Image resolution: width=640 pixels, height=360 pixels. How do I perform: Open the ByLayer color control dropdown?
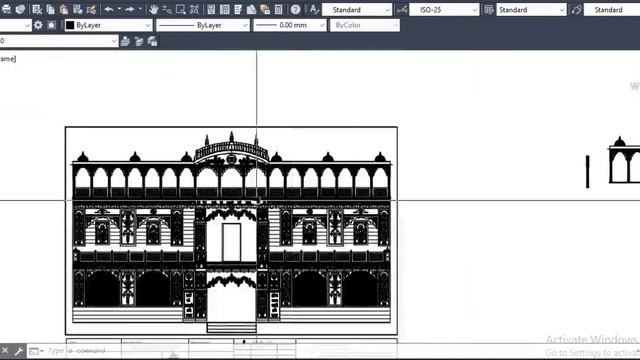coord(109,25)
